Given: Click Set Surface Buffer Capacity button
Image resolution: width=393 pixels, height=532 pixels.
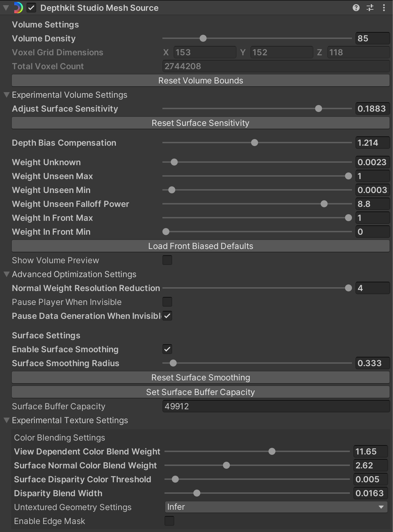Looking at the screenshot, I should point(200,392).
